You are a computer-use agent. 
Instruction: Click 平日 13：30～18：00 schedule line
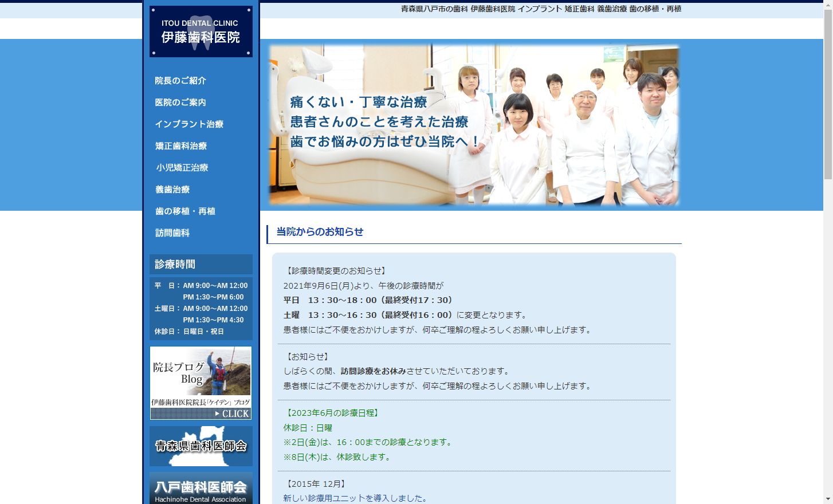370,300
